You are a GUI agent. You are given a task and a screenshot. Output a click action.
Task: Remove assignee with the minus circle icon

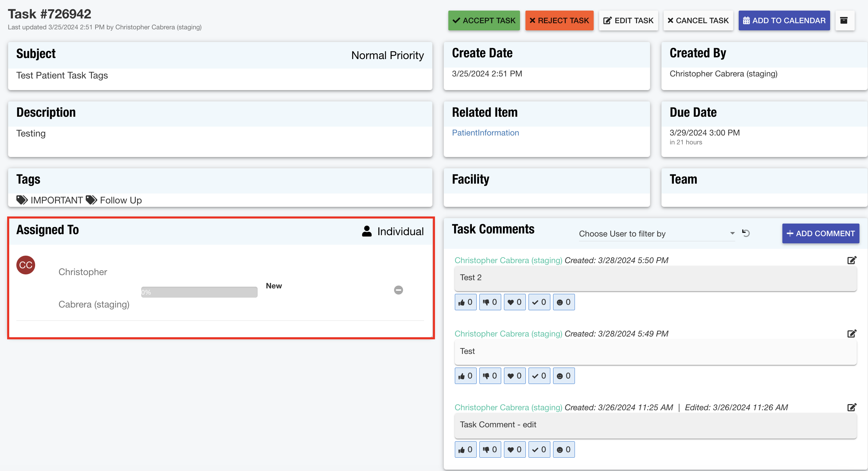(398, 290)
